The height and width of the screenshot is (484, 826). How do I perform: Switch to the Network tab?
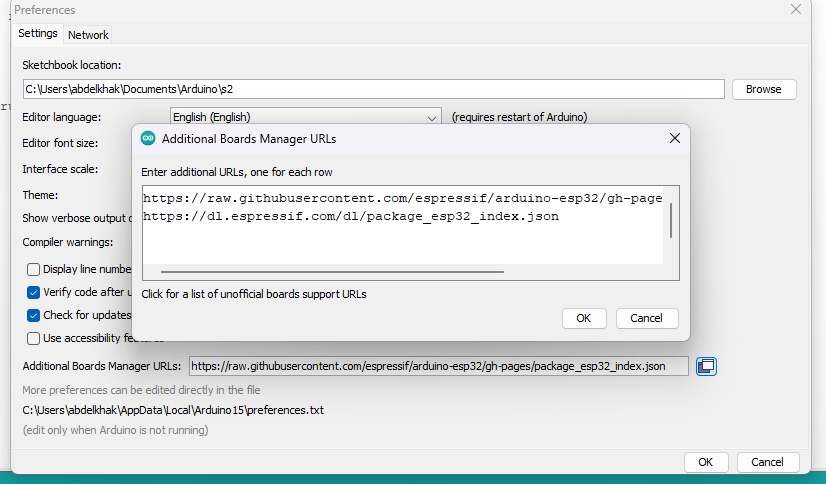pyautogui.click(x=88, y=35)
